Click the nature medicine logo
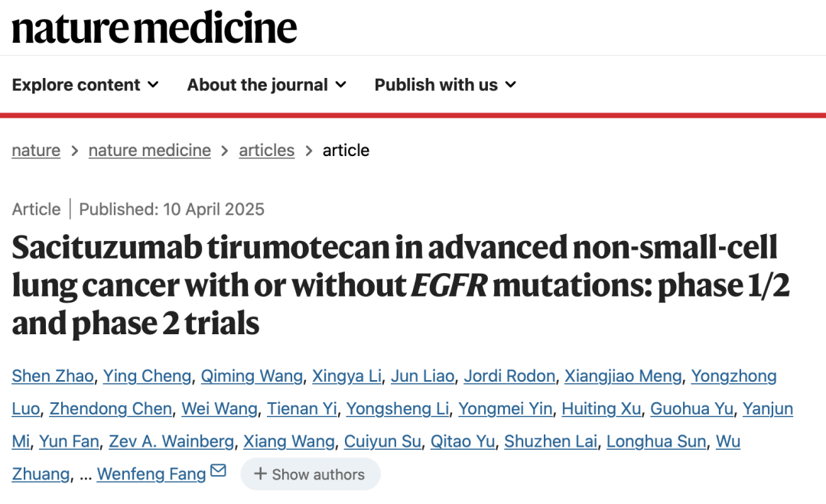 [x=154, y=28]
